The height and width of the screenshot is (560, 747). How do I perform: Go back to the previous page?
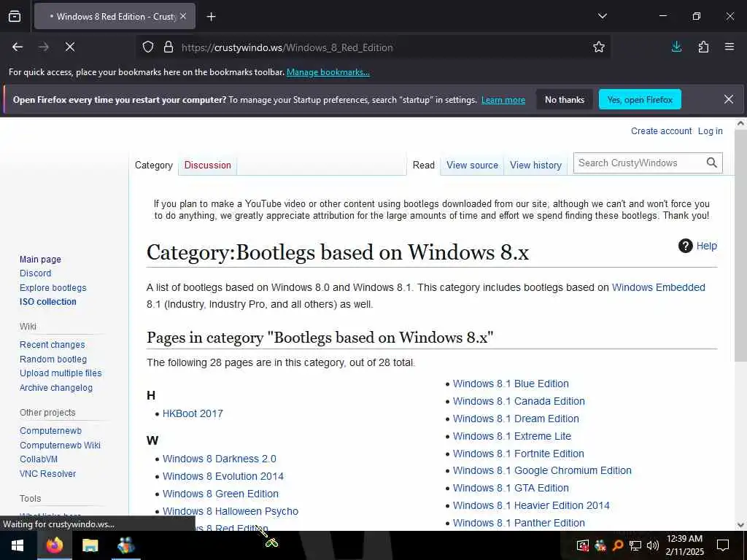[x=18, y=47]
